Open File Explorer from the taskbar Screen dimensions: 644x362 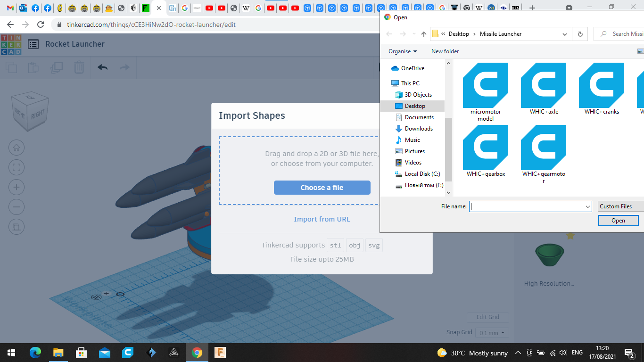pos(58,353)
